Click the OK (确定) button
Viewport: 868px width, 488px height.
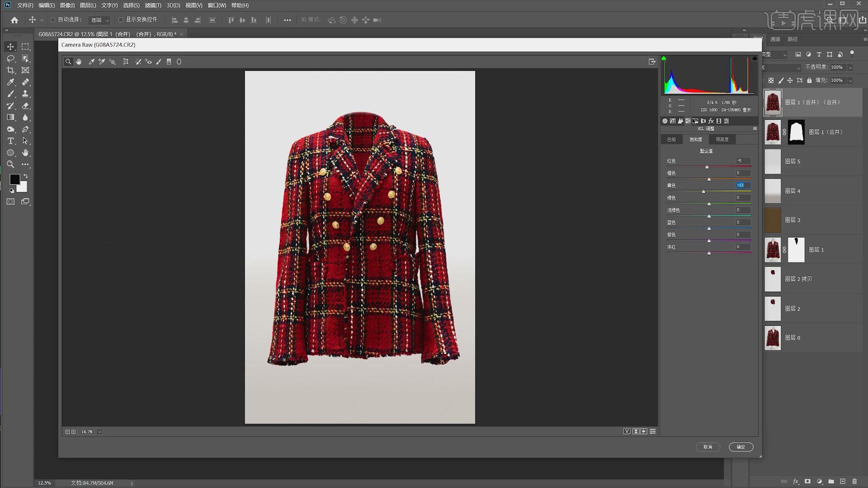(741, 447)
